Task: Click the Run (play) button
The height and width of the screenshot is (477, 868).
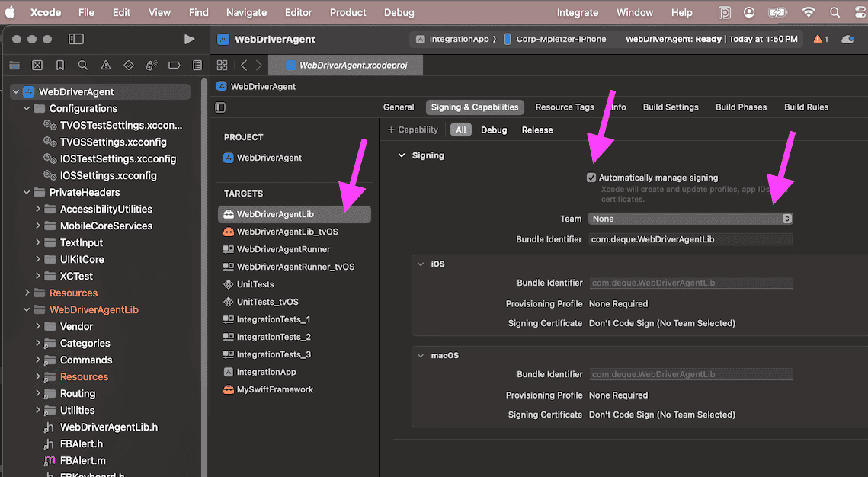Action: click(189, 39)
